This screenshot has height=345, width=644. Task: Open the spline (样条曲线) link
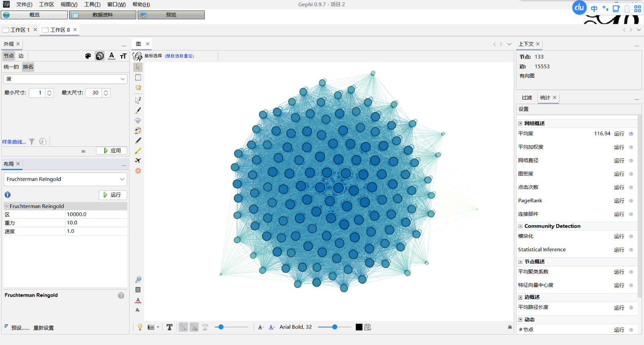tap(14, 142)
